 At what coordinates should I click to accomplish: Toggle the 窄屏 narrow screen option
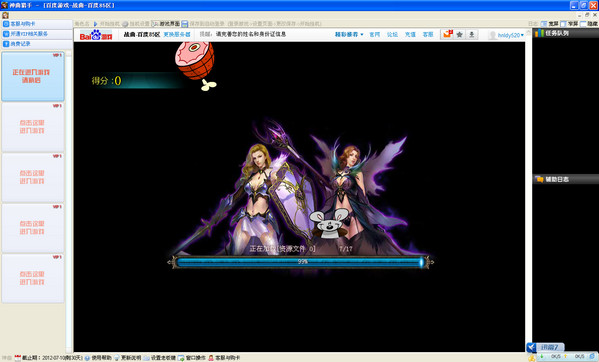click(x=569, y=24)
